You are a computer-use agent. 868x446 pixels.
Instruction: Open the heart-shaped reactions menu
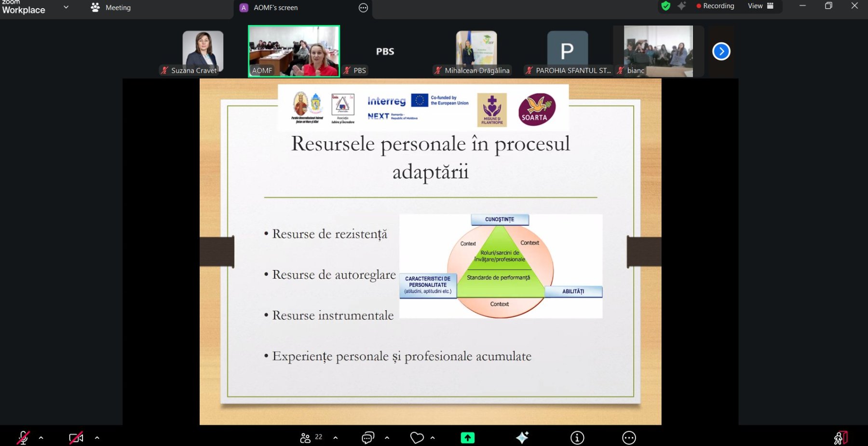[417, 437]
